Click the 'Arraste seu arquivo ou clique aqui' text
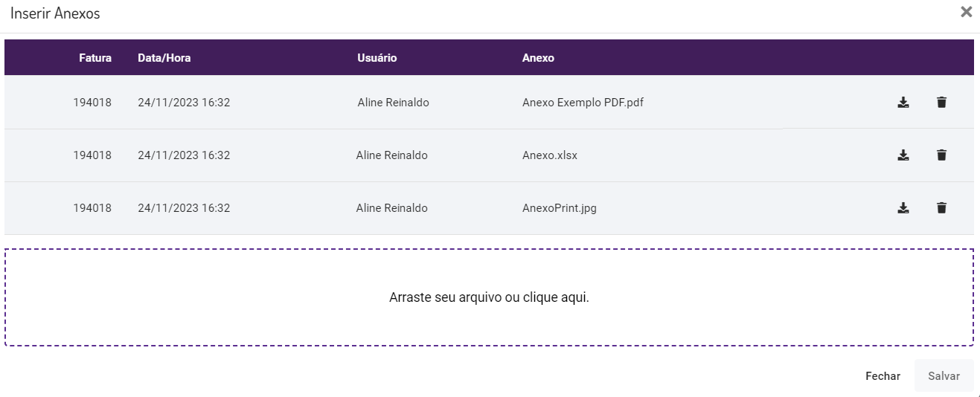The width and height of the screenshot is (980, 397). click(489, 297)
